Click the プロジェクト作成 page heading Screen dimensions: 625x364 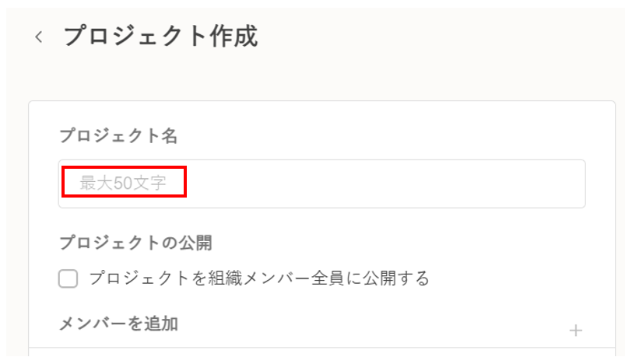(160, 37)
